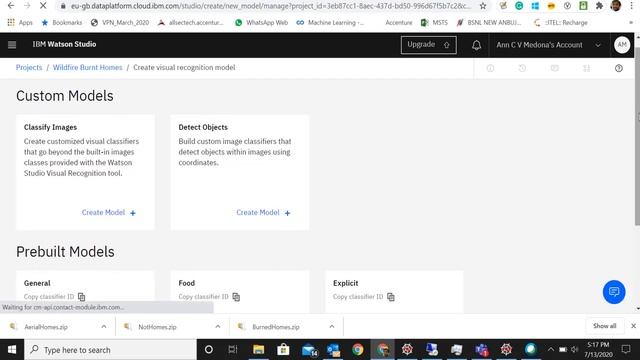Copy Food classifier ID icon
The image size is (640, 360).
[236, 297]
